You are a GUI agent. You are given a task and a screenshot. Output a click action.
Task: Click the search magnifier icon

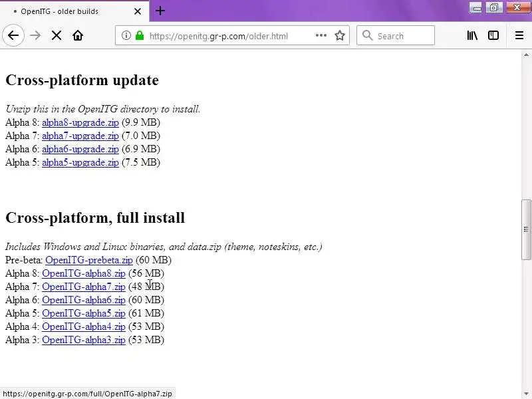[x=367, y=35]
